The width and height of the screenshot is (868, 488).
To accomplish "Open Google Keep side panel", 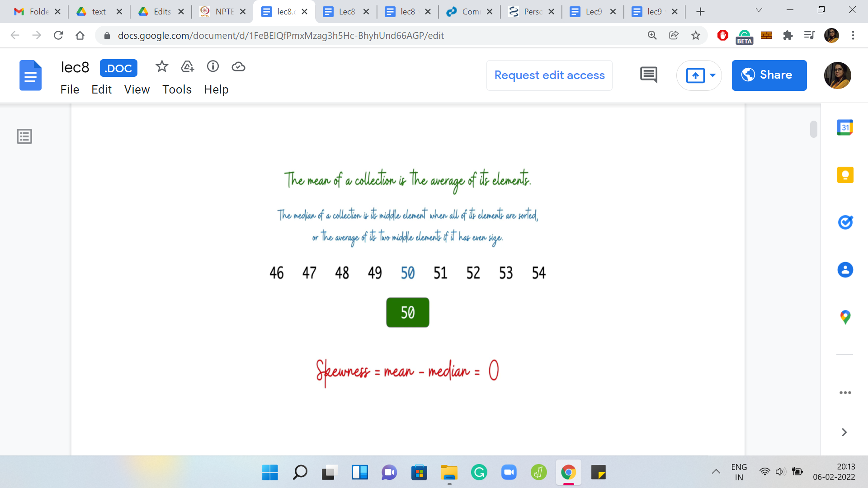I will point(845,175).
